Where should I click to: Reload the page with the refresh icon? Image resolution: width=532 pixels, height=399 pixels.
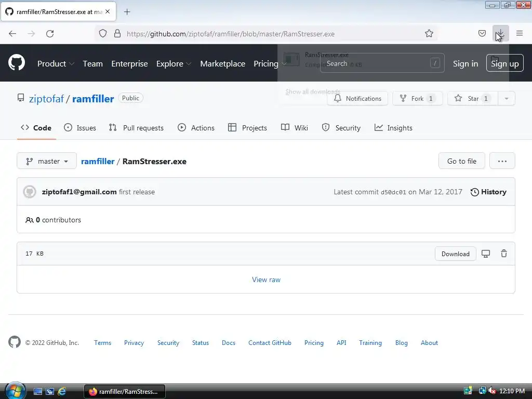tap(50, 34)
